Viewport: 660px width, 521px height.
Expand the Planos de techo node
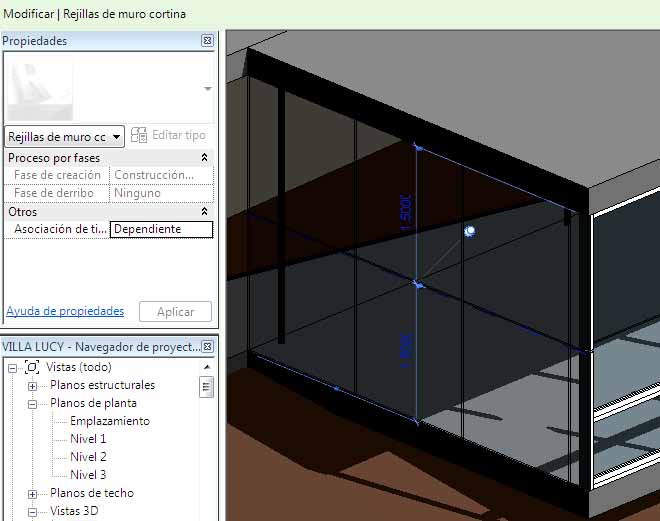32,494
